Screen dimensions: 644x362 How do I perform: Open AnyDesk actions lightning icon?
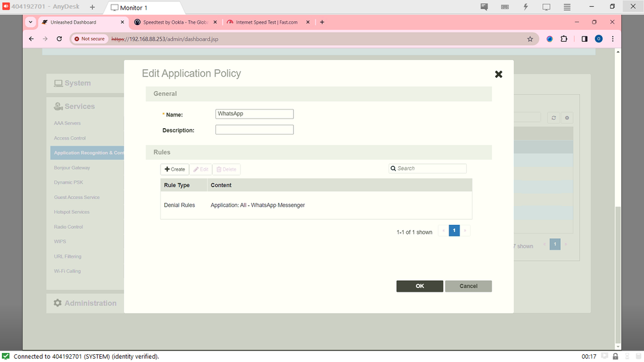pos(525,7)
